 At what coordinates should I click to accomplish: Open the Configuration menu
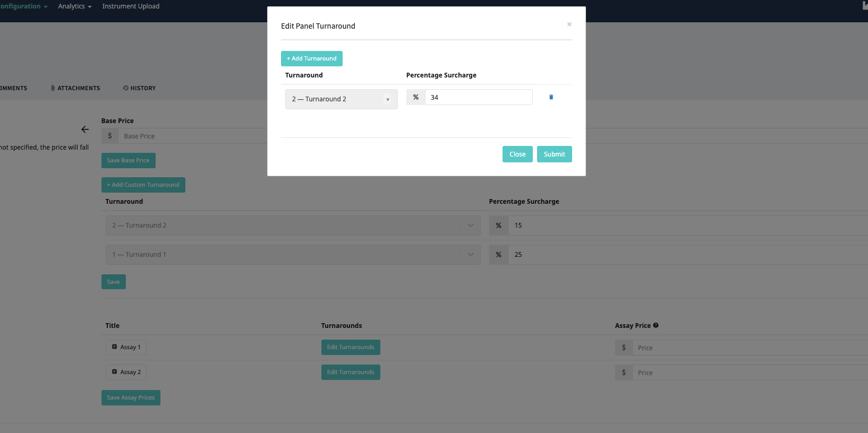[23, 6]
